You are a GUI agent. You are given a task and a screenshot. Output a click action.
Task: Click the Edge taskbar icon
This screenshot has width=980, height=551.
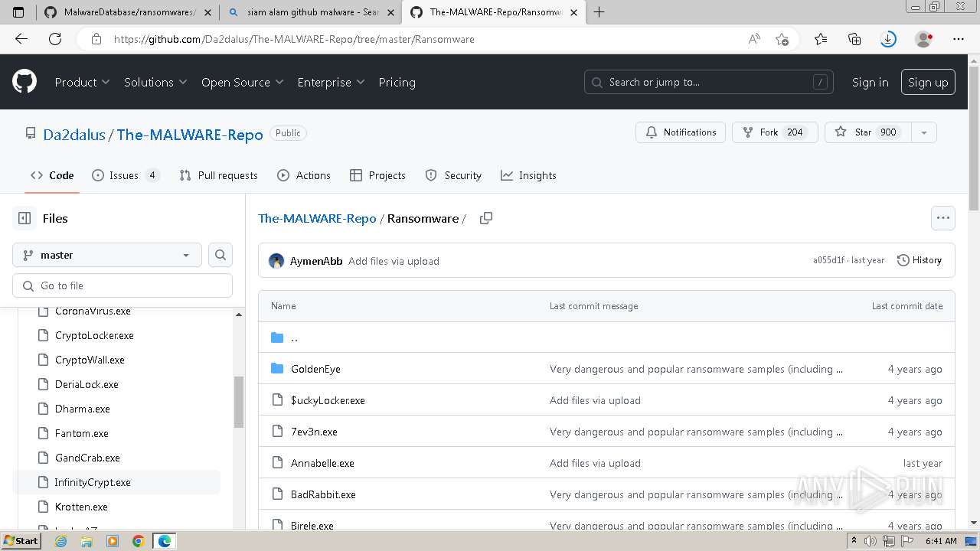[164, 541]
